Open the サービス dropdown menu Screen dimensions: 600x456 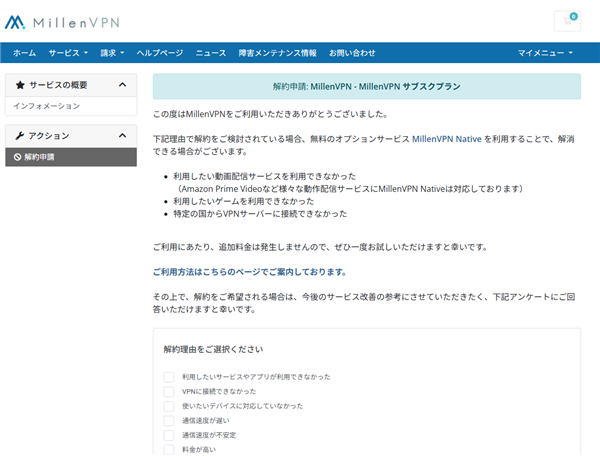(x=68, y=53)
